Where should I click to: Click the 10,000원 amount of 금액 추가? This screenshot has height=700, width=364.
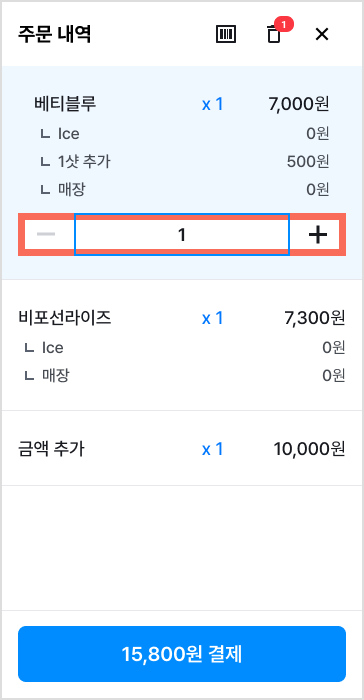(x=310, y=449)
